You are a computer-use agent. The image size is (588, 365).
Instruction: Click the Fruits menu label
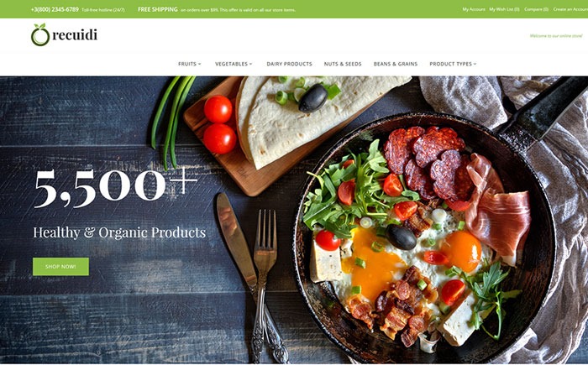(187, 64)
